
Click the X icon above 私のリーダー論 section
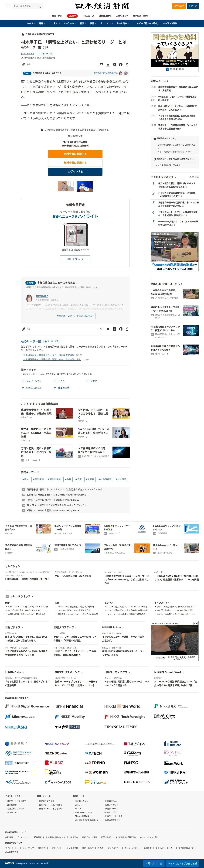click(114, 329)
